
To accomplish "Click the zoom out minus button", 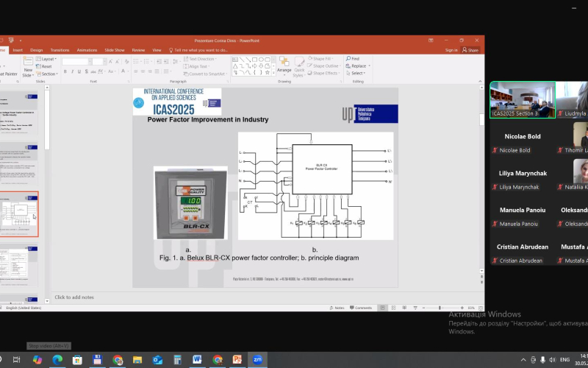I will pyautogui.click(x=424, y=308).
